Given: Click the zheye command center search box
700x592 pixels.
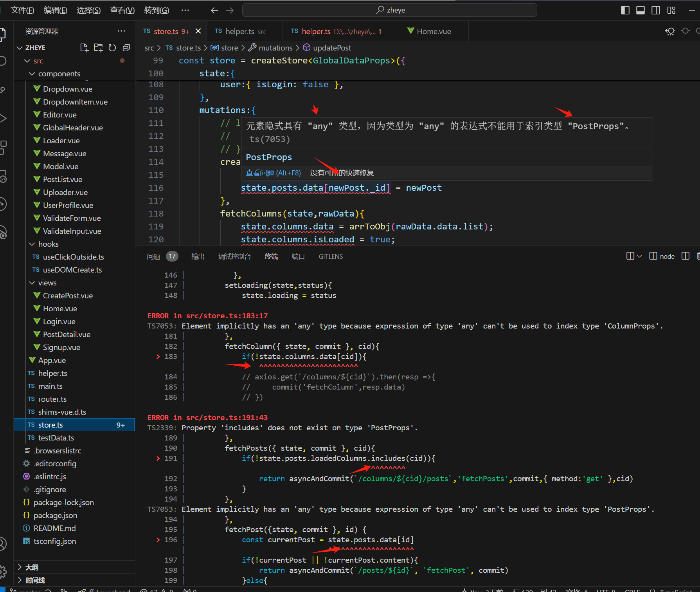Looking at the screenshot, I should click(x=390, y=10).
